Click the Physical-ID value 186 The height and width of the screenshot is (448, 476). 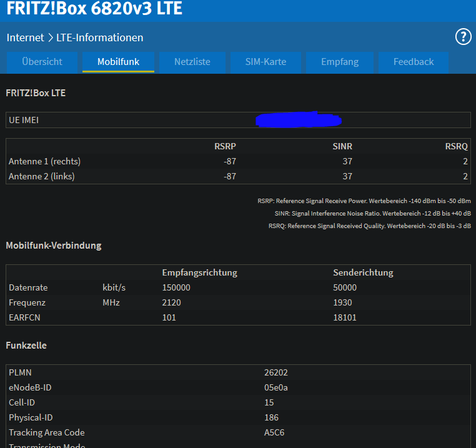[x=271, y=417]
